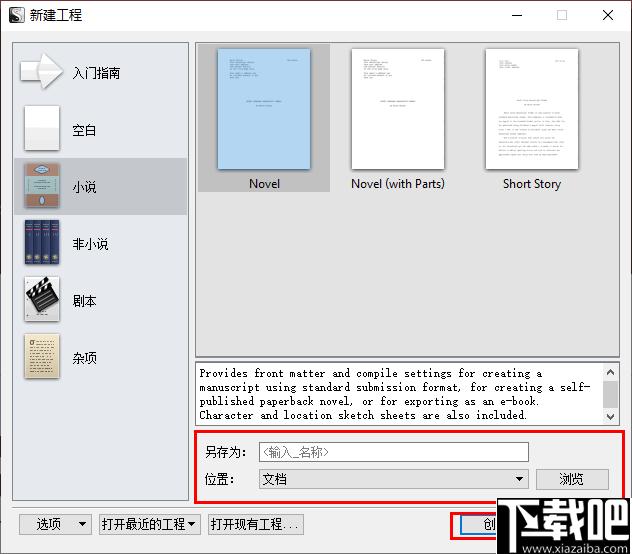Click the 空白 category label
The image size is (632, 554).
click(84, 130)
